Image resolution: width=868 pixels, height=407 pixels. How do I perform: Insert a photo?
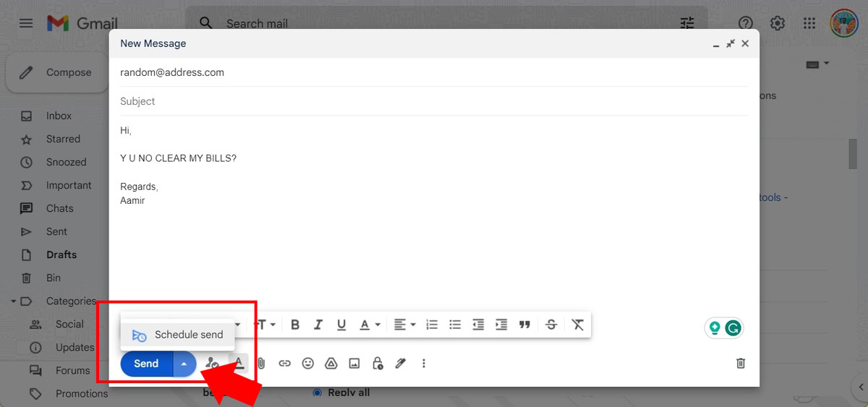click(354, 364)
